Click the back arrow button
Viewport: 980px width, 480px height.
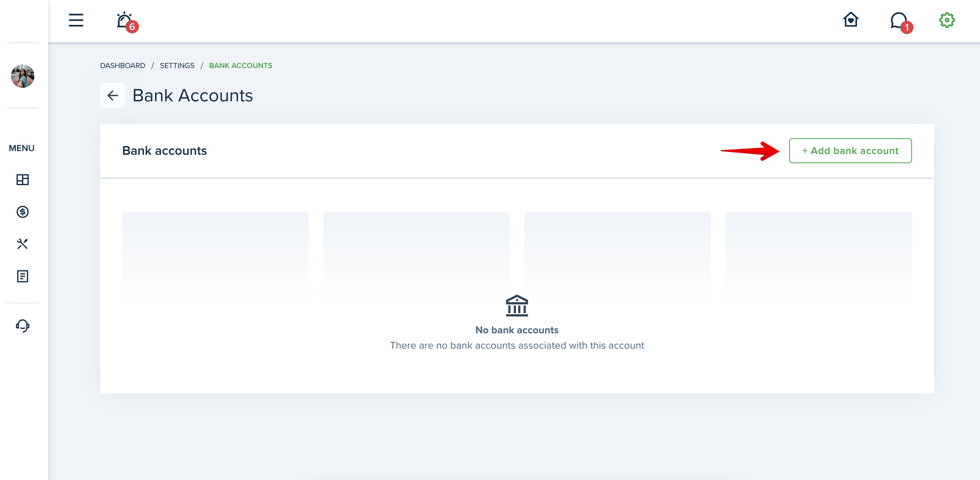pos(113,95)
